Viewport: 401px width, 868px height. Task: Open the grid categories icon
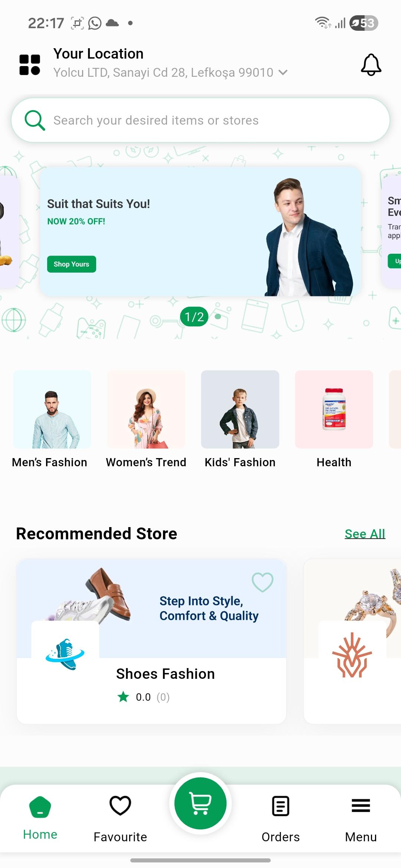pos(30,65)
